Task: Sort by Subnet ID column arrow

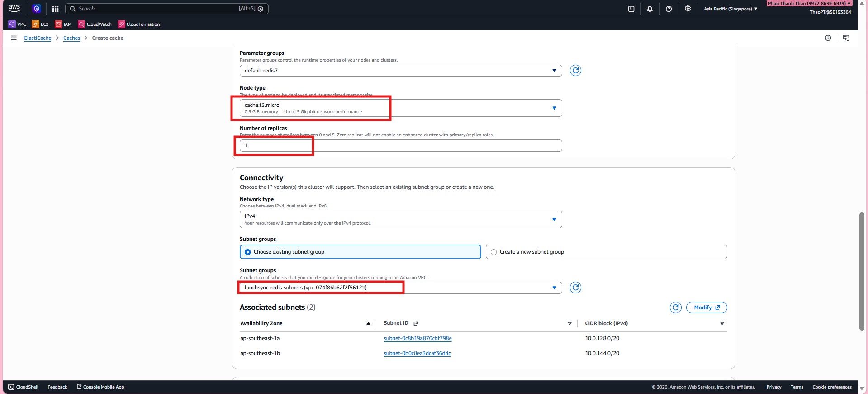Action: [x=569, y=323]
